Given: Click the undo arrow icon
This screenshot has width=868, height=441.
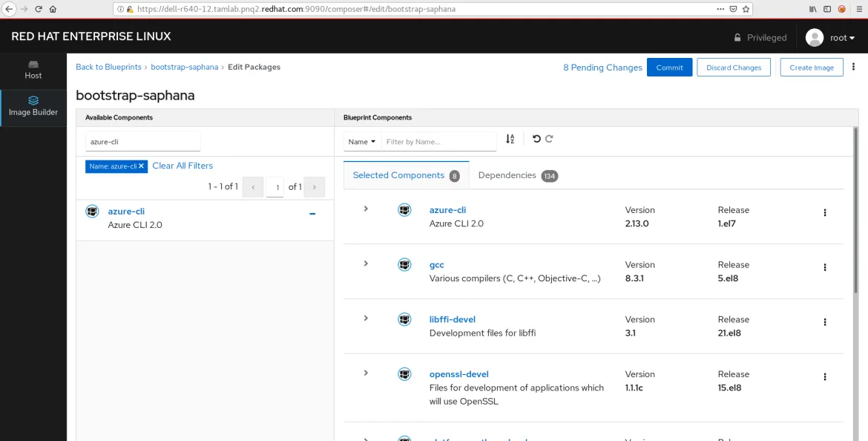Looking at the screenshot, I should pos(536,139).
